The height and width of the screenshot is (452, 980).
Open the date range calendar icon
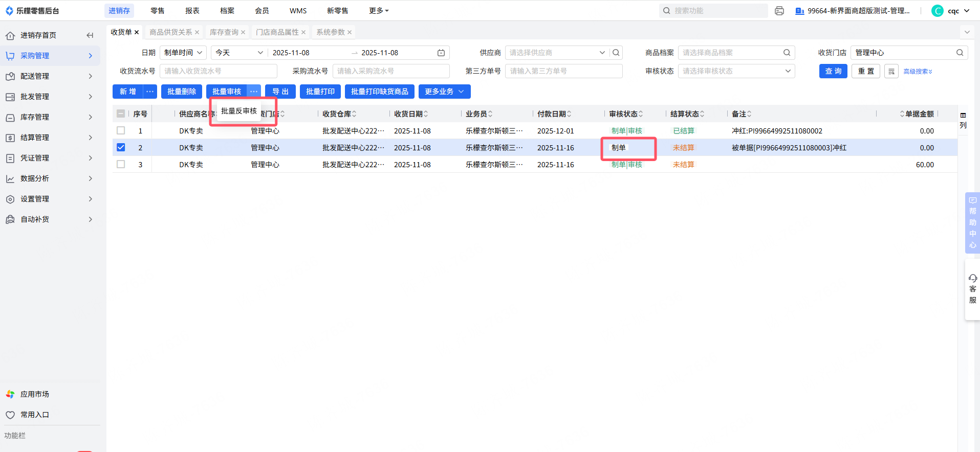click(441, 53)
